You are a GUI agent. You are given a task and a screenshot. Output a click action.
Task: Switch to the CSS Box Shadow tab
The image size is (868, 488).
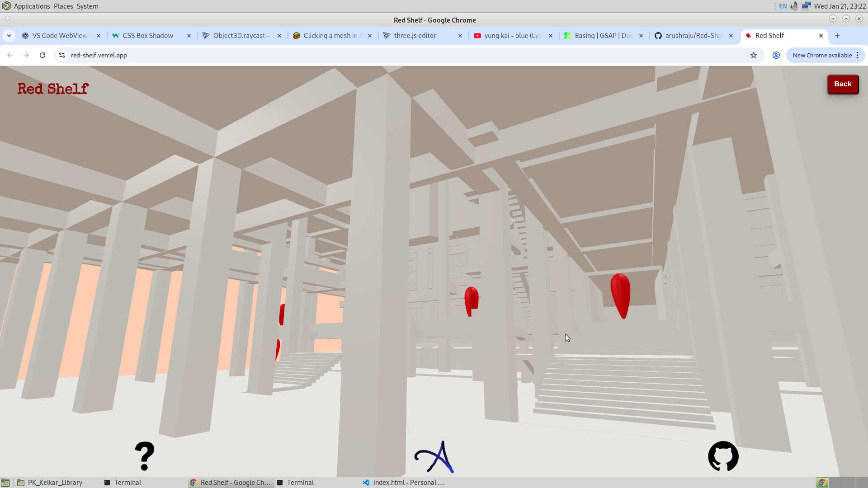[x=148, y=36]
